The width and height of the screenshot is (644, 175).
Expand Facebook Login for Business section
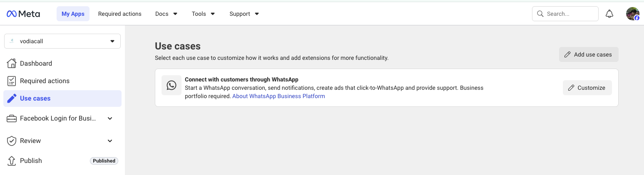coord(110,118)
